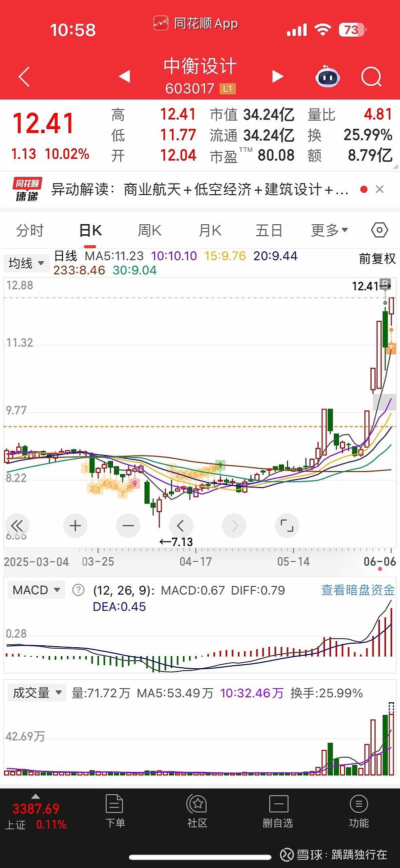Image resolution: width=400 pixels, height=868 pixels.
Task: Select the 五日 tab
Action: (x=269, y=230)
